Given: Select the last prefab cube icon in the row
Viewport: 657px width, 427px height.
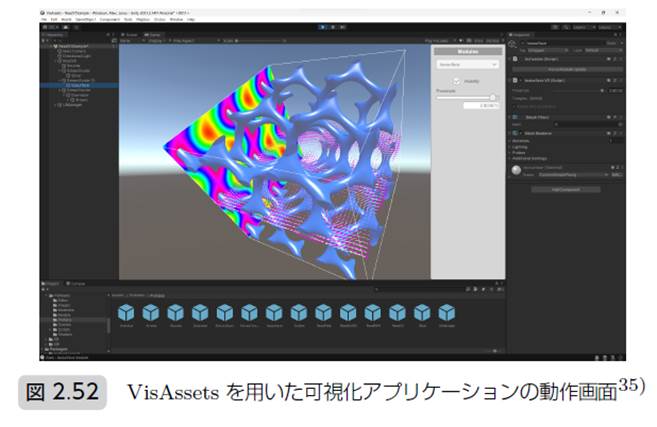Looking at the screenshot, I should pos(446,311).
